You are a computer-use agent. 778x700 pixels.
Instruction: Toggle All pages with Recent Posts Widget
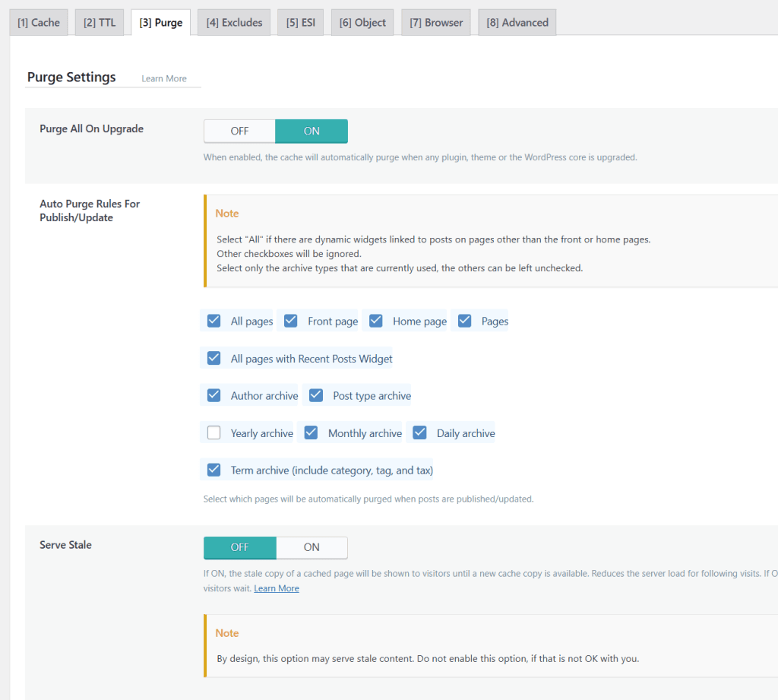[213, 357]
